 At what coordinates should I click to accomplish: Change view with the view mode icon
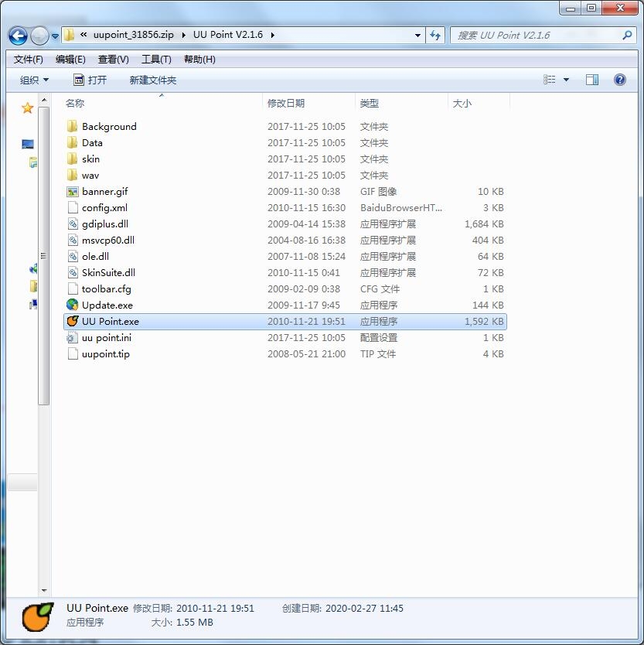click(x=549, y=80)
